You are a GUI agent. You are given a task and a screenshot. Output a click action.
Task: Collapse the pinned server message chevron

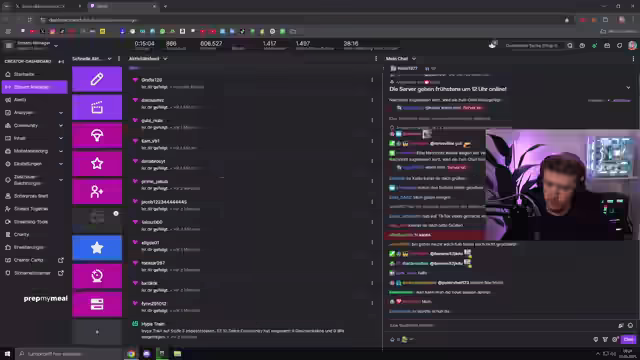pos(628,88)
